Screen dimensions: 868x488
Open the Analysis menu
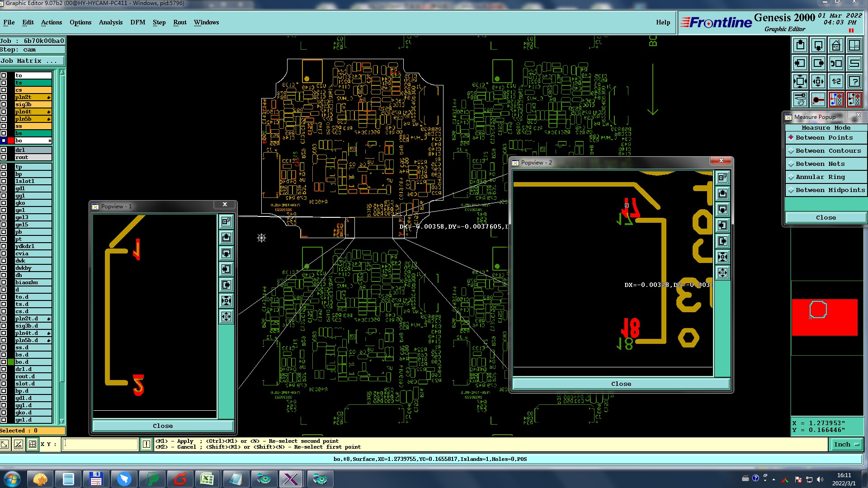pyautogui.click(x=110, y=22)
